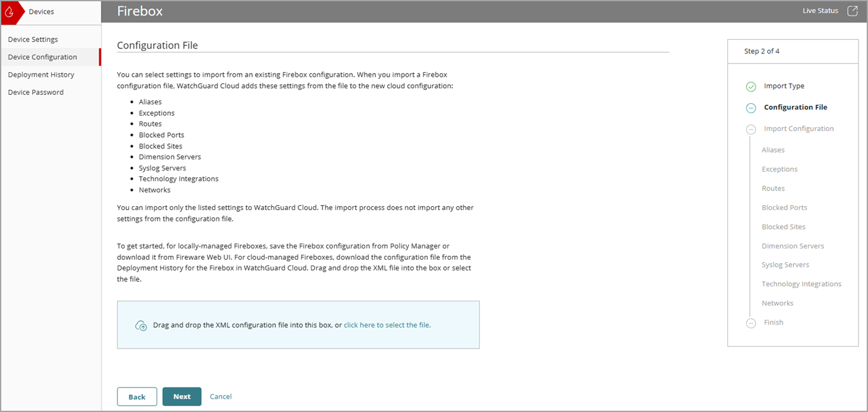Click Routes in wizard step list
The width and height of the screenshot is (868, 412).
tap(773, 189)
